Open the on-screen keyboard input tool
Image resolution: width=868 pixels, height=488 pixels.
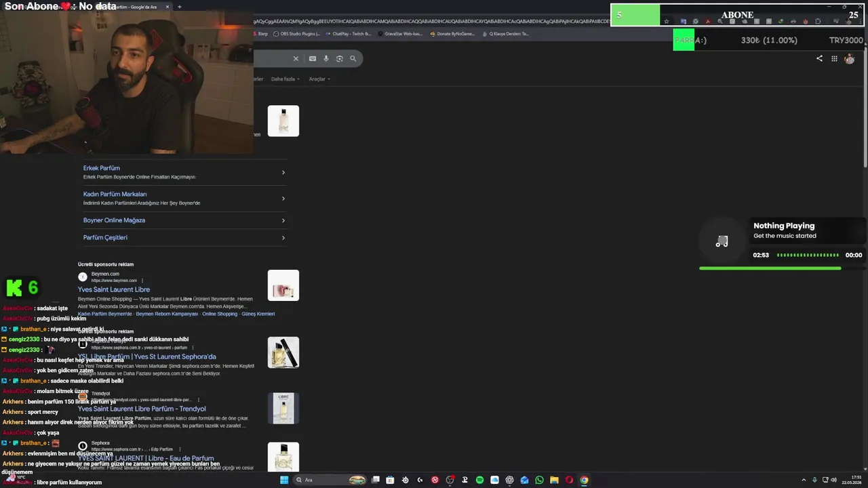click(x=313, y=58)
